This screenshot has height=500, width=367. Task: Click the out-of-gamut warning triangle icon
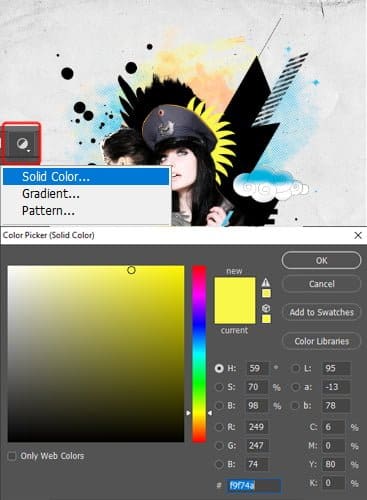[x=266, y=283]
